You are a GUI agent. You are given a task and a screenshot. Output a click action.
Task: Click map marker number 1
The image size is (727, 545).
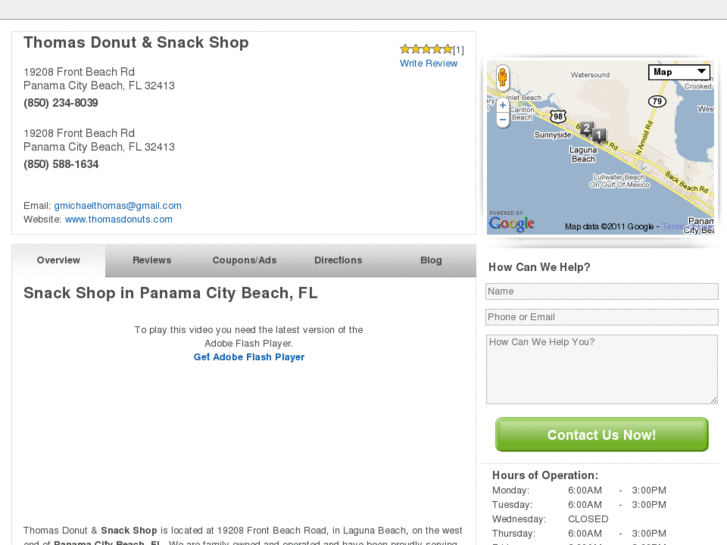[599, 134]
